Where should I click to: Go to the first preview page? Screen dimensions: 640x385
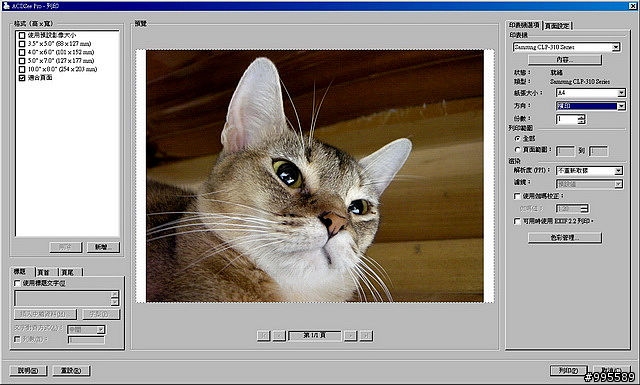point(264,336)
